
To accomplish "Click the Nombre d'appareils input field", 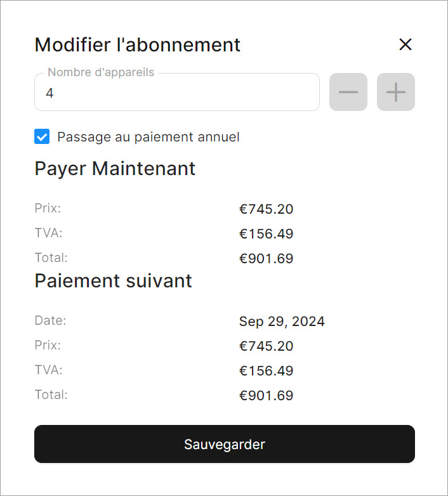I will click(178, 93).
